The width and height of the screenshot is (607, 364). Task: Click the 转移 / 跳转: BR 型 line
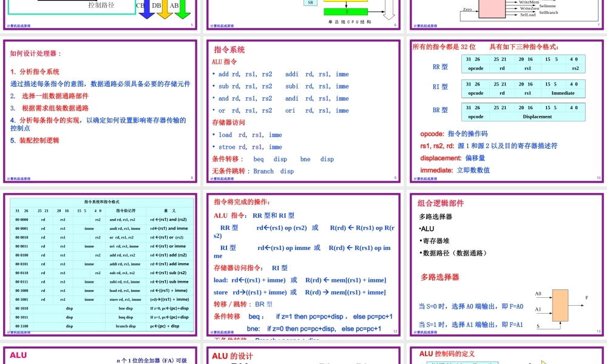pos(243,305)
